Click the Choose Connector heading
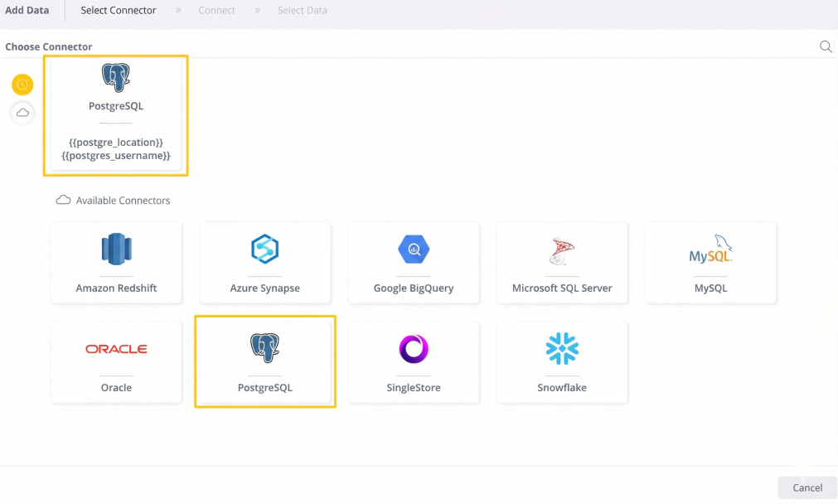This screenshot has width=838, height=504. 49,46
